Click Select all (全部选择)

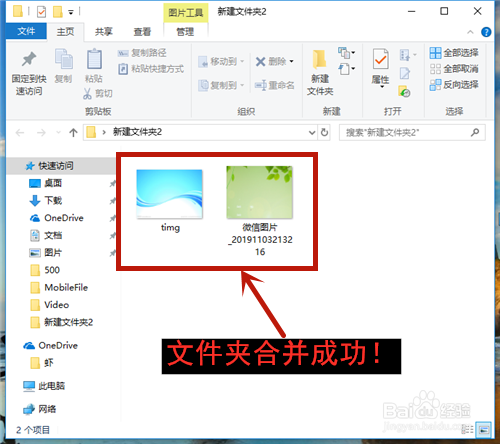[454, 53]
